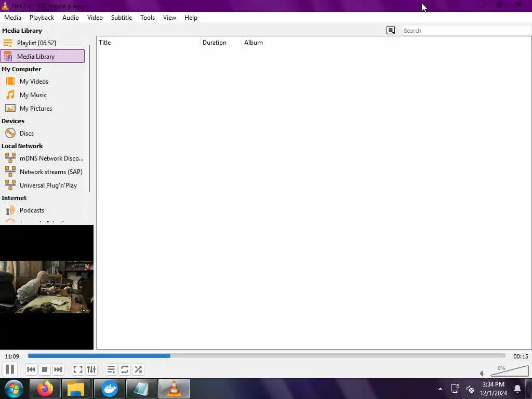Open the View menu
This screenshot has width=532, height=399.
170,17
